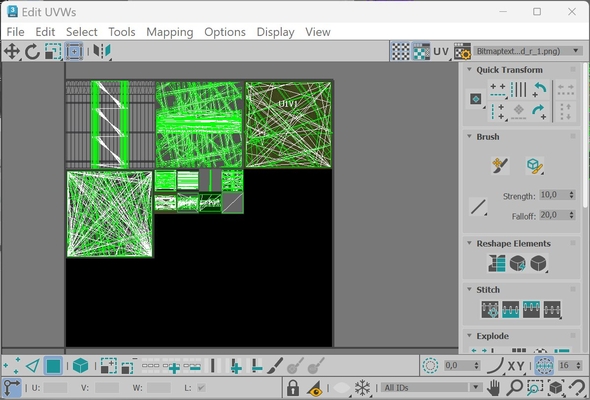Image resolution: width=590 pixels, height=400 pixels.
Task: Open the Mapping menu
Action: 170,32
